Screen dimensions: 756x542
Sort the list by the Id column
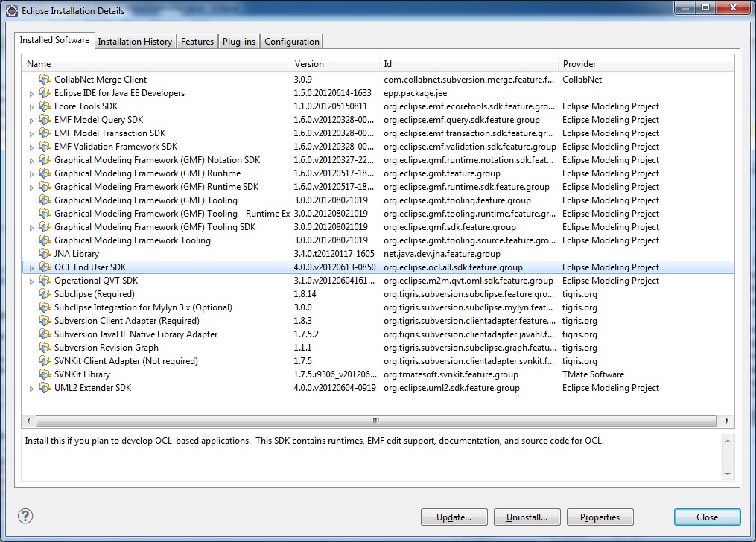click(x=468, y=63)
